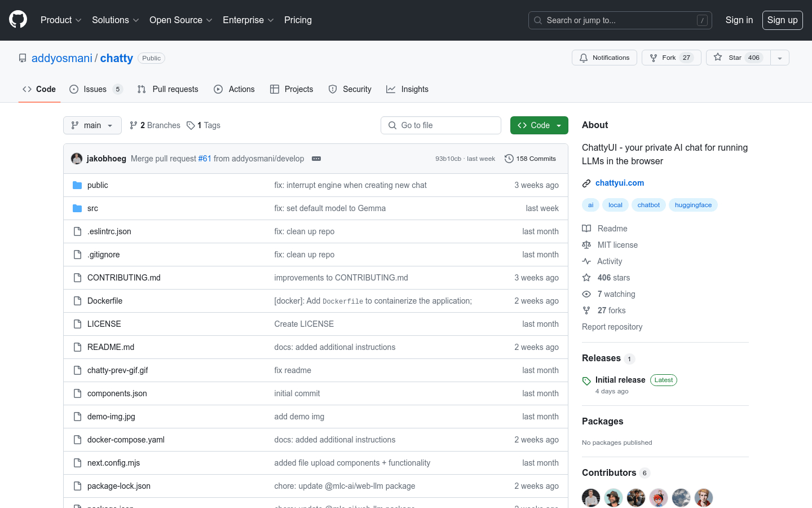Click the demo-img.jpg file icon

pyautogui.click(x=77, y=417)
